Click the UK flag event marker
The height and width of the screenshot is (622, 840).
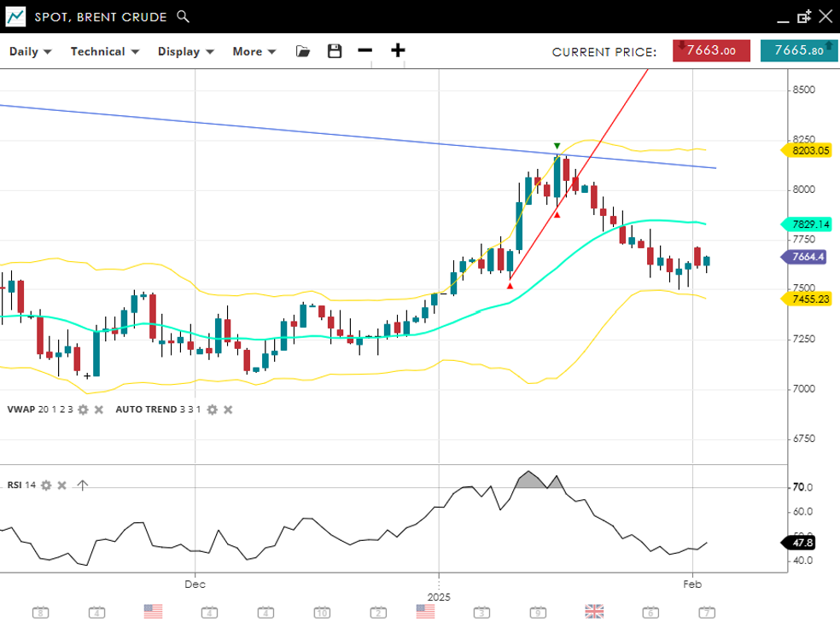[x=594, y=611]
